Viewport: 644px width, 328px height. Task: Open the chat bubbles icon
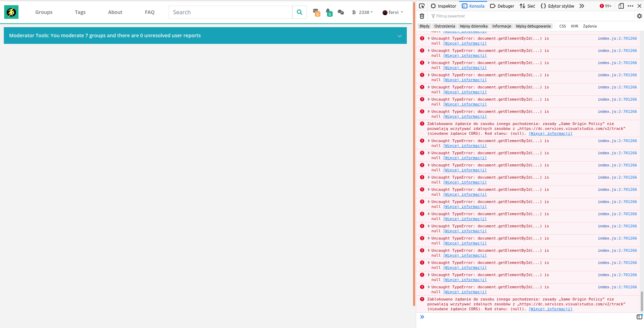(x=341, y=12)
